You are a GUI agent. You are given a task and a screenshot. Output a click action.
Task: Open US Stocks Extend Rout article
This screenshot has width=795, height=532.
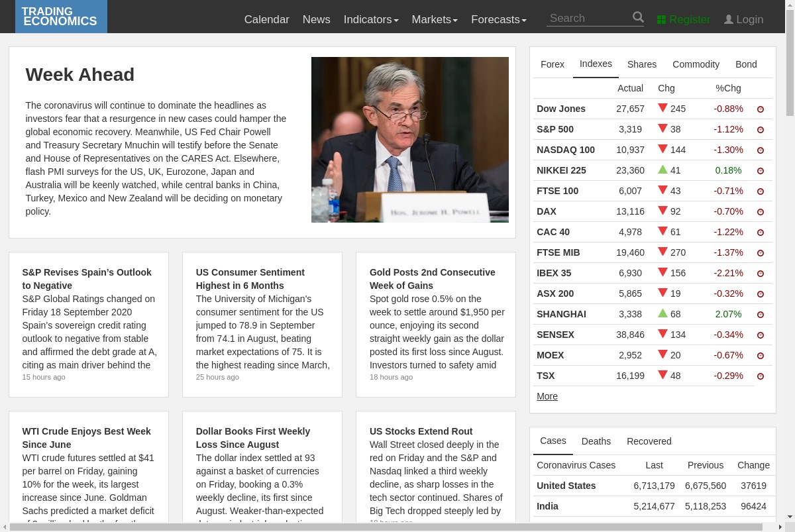421,431
